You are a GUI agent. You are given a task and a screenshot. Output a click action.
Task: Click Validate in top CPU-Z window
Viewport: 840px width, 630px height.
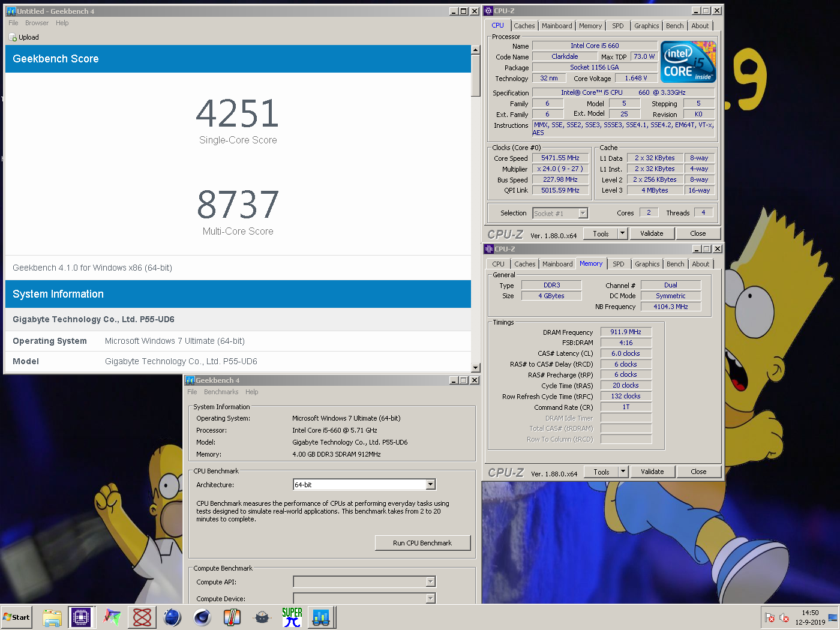point(652,233)
